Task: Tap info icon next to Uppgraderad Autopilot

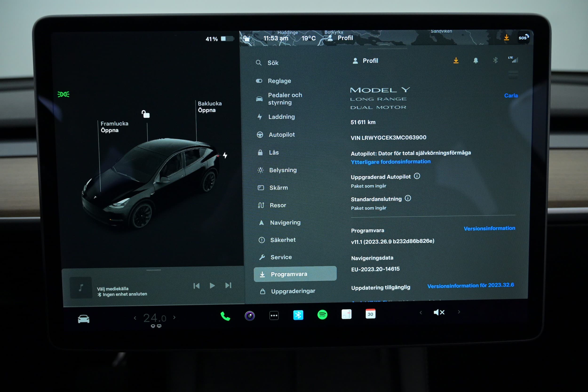Action: click(417, 176)
